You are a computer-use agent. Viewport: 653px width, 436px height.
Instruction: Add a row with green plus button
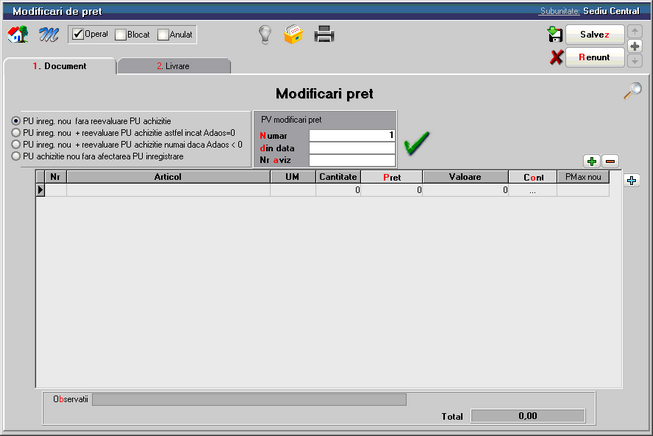point(592,161)
